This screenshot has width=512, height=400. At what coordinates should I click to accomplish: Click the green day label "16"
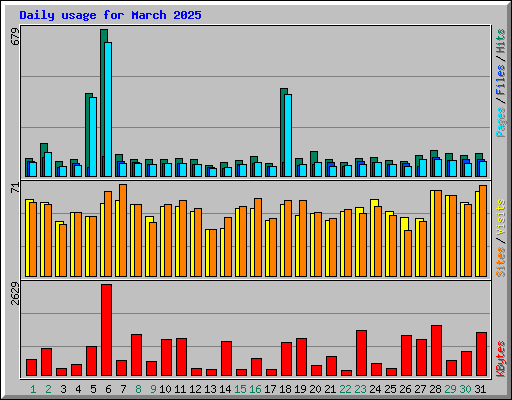pyautogui.click(x=255, y=389)
